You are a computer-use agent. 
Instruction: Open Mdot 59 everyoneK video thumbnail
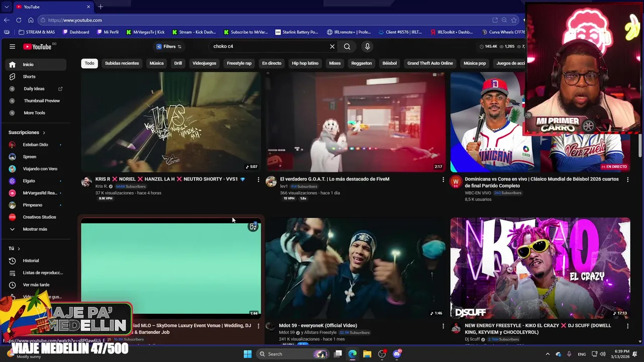356,268
